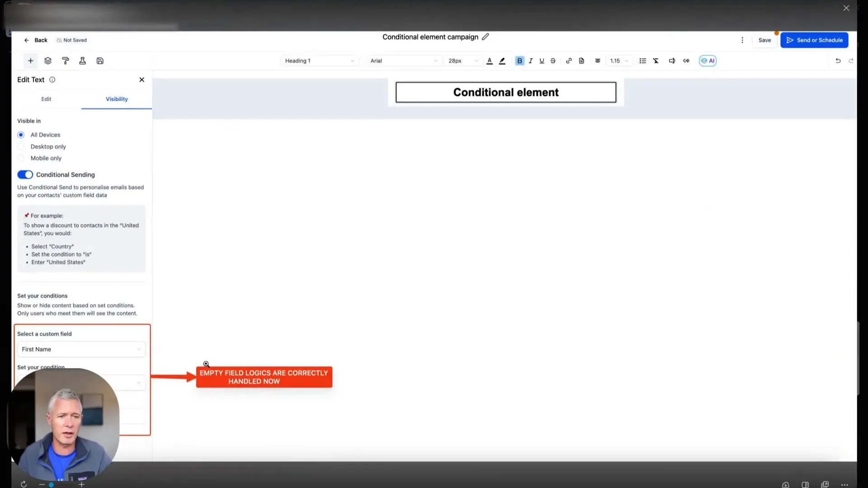Open the test flask icon

click(82, 61)
